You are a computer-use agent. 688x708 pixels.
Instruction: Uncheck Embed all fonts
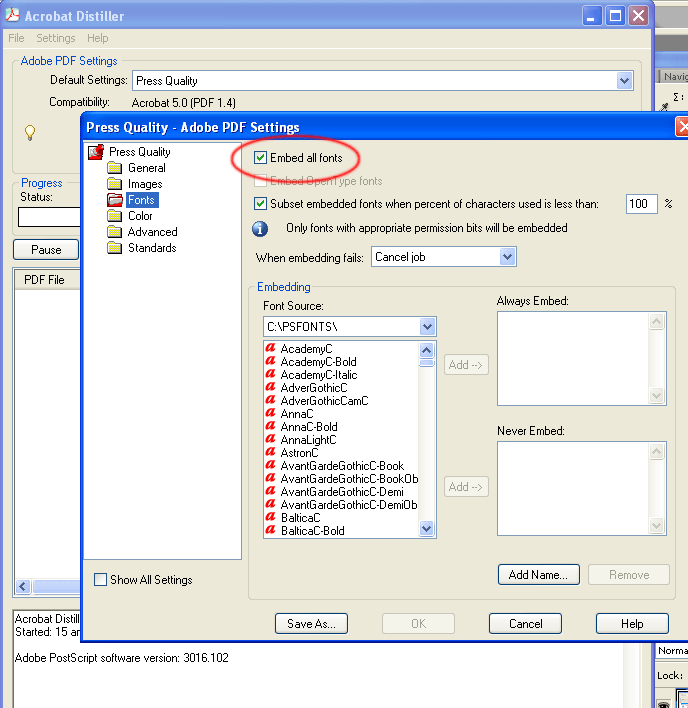tap(260, 158)
